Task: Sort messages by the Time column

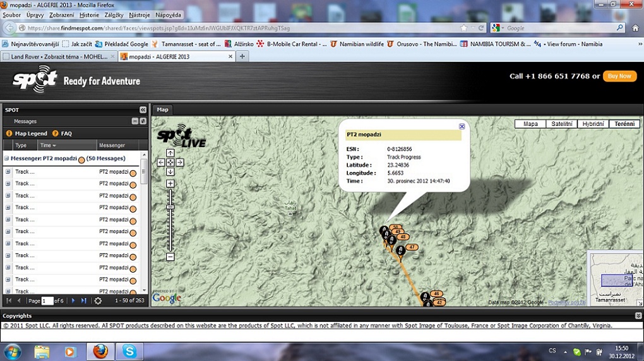Action: coord(48,145)
